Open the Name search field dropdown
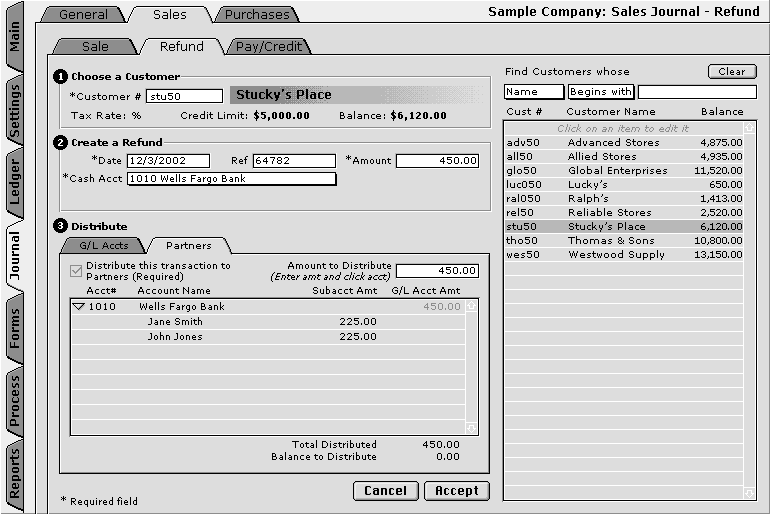770x514 pixels. 534,91
